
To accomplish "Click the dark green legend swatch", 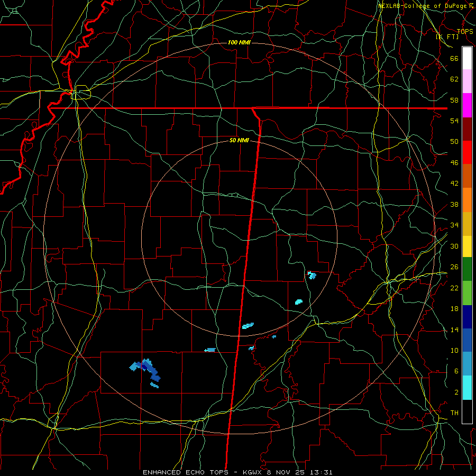I will coord(467,269).
